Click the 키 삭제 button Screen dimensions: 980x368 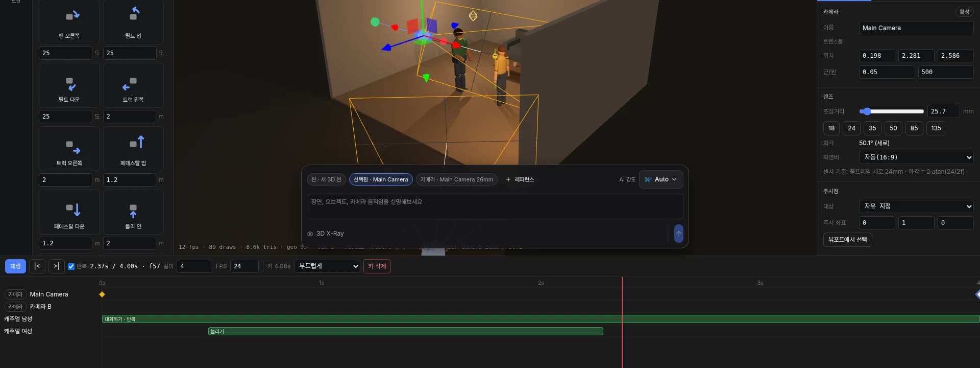(x=377, y=266)
